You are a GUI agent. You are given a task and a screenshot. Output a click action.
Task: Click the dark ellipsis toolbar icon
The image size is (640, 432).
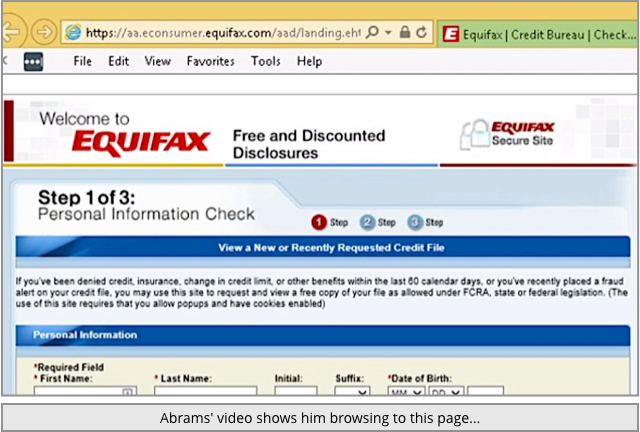[33, 62]
